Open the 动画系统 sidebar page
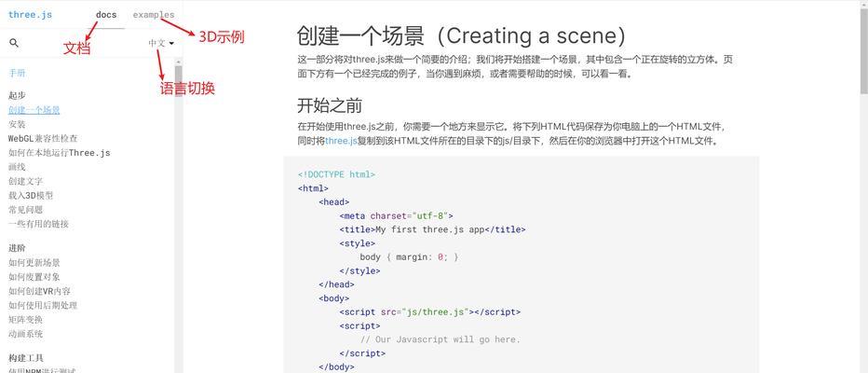This screenshot has width=868, height=373. [x=25, y=334]
